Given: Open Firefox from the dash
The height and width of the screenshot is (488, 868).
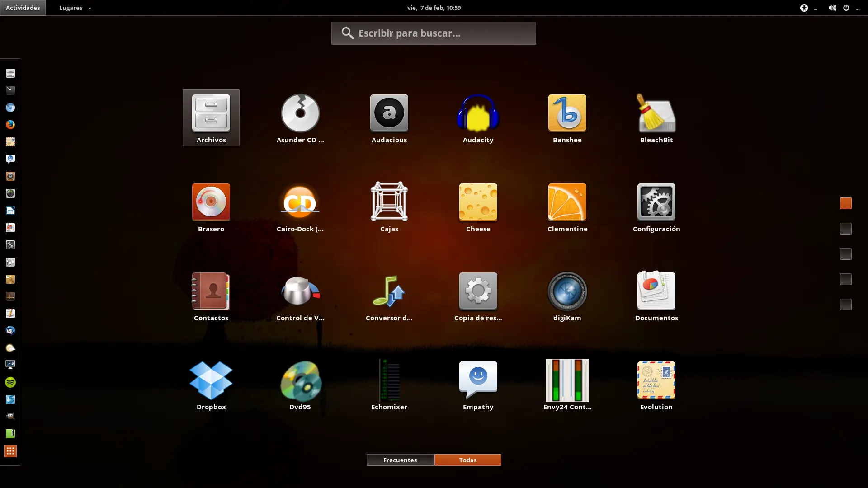Looking at the screenshot, I should (x=10, y=125).
